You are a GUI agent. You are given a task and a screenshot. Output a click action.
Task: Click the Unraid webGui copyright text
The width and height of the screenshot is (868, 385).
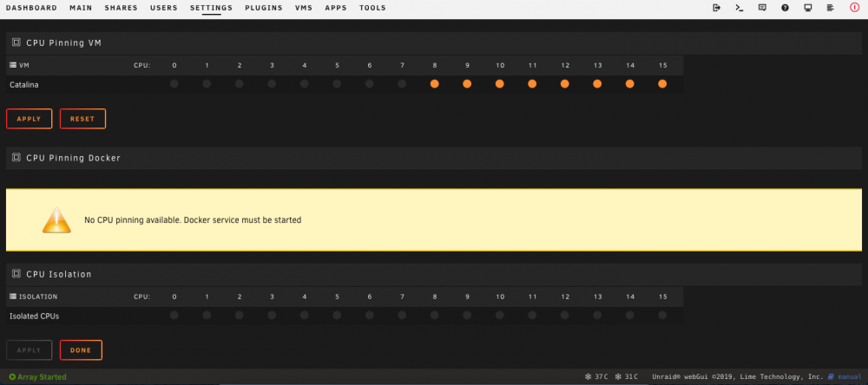pos(738,376)
